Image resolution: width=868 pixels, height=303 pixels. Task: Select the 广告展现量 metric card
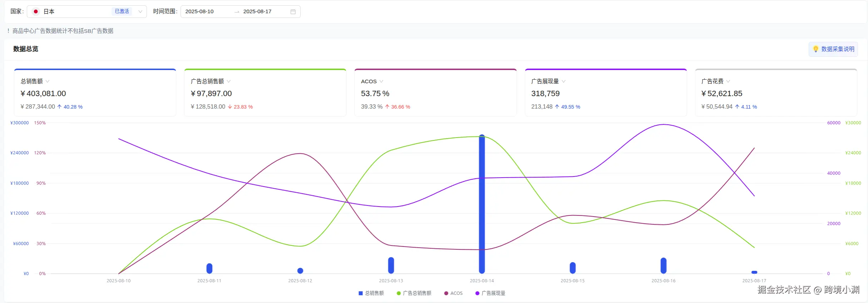pos(606,93)
